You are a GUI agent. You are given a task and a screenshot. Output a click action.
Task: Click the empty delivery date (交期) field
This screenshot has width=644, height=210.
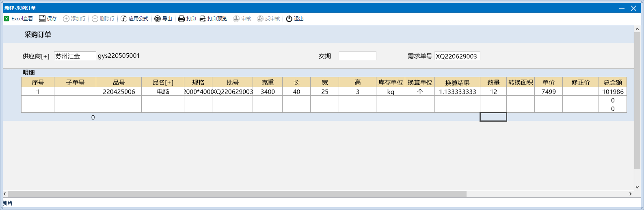[x=357, y=56]
